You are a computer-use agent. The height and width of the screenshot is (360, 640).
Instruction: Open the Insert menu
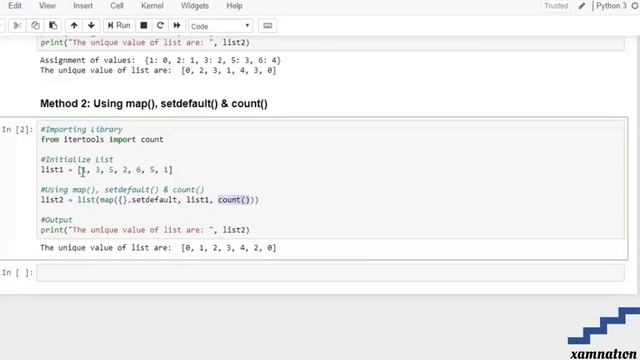[x=83, y=6]
